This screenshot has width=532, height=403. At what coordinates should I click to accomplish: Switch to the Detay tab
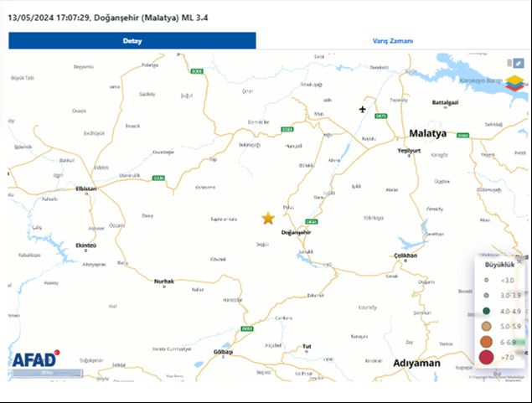click(132, 40)
